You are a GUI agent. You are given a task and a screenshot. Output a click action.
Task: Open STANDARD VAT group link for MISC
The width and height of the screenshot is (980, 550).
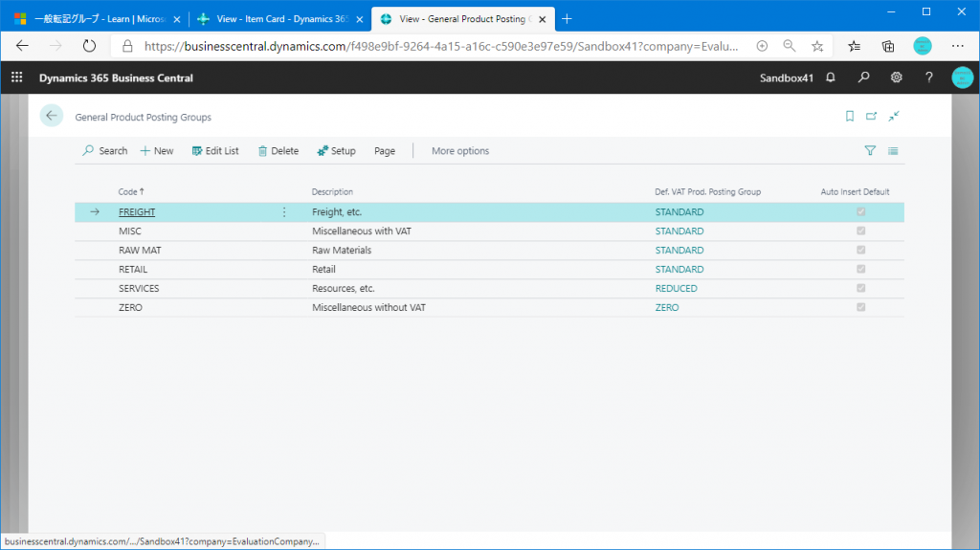[679, 231]
